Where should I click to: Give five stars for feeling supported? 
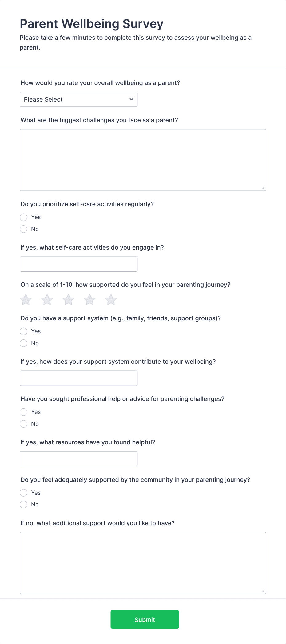click(110, 299)
